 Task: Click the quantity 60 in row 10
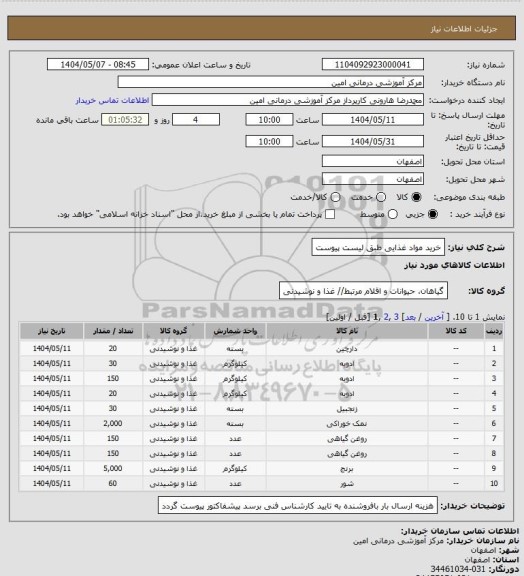click(113, 483)
